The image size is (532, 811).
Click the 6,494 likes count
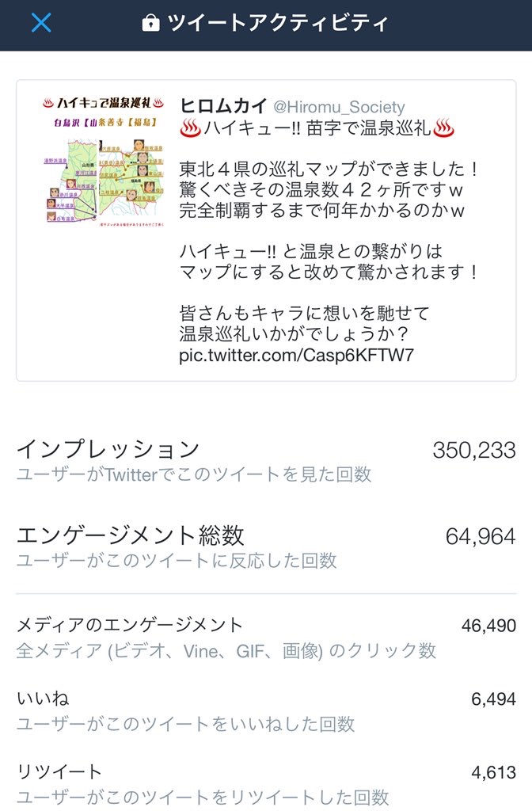[492, 699]
